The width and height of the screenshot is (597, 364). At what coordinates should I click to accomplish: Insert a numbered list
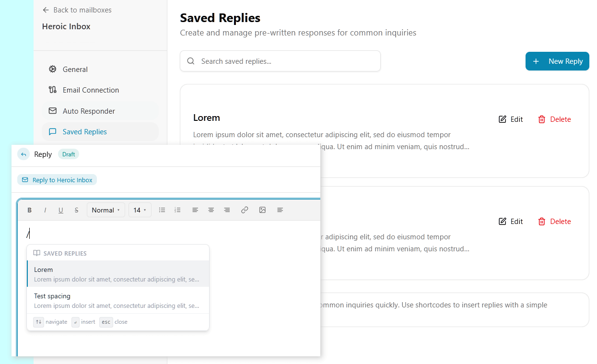click(x=177, y=210)
